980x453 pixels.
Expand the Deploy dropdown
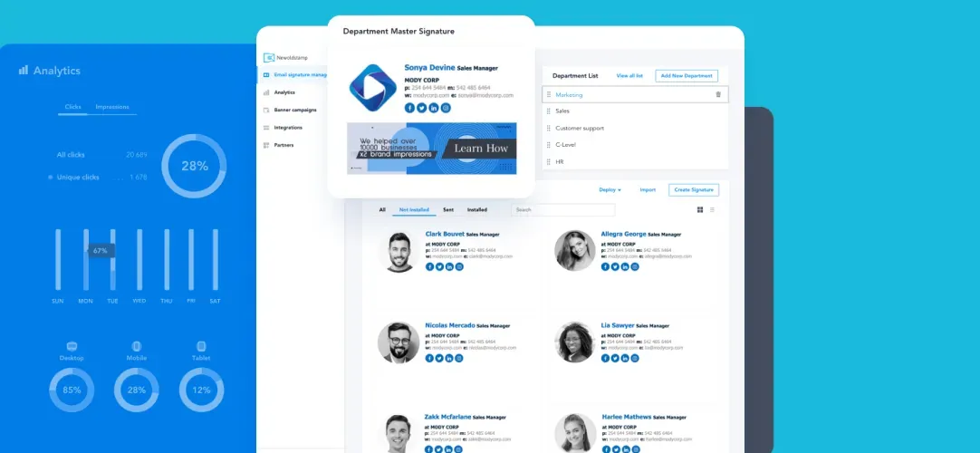pyautogui.click(x=610, y=190)
